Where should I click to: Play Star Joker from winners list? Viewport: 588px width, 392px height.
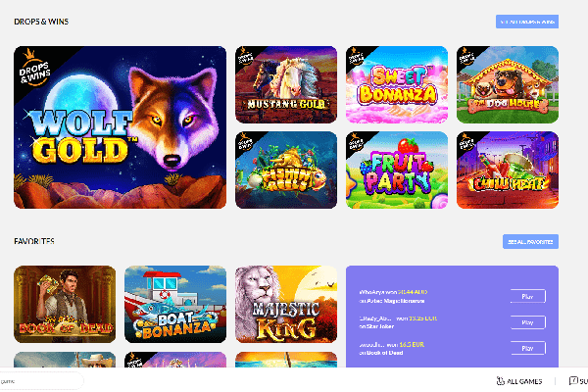click(x=527, y=322)
